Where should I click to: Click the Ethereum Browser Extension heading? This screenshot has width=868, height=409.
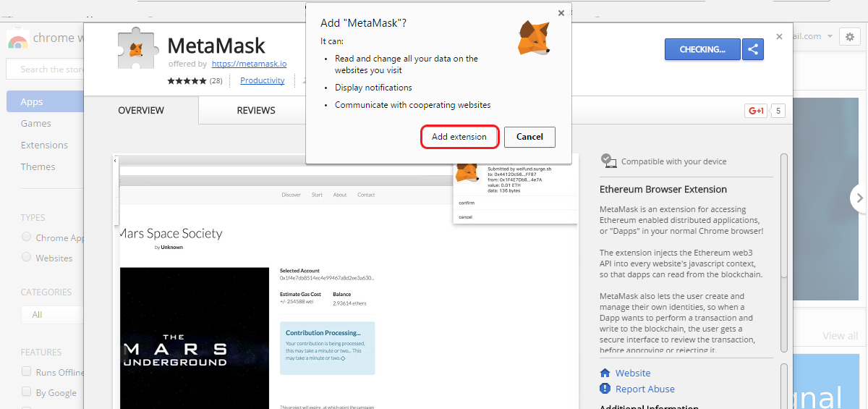click(663, 189)
